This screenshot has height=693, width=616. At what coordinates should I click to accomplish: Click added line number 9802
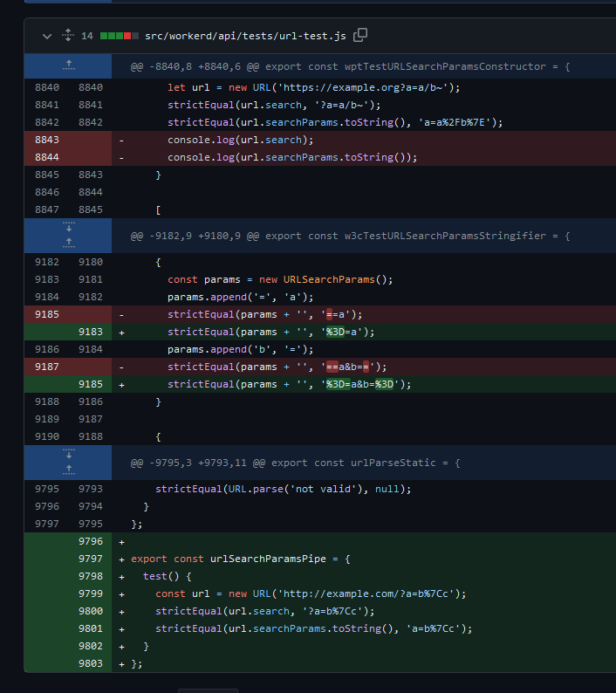90,646
